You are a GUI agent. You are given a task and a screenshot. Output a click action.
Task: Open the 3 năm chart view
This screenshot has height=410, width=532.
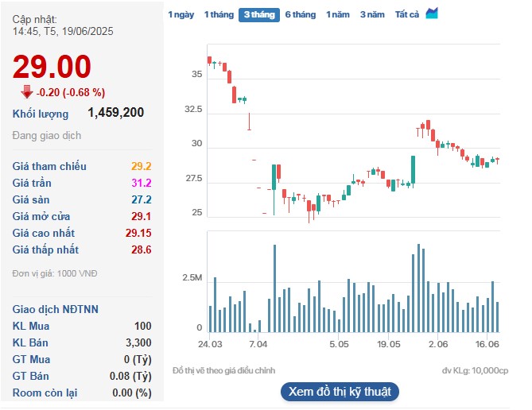(x=372, y=14)
